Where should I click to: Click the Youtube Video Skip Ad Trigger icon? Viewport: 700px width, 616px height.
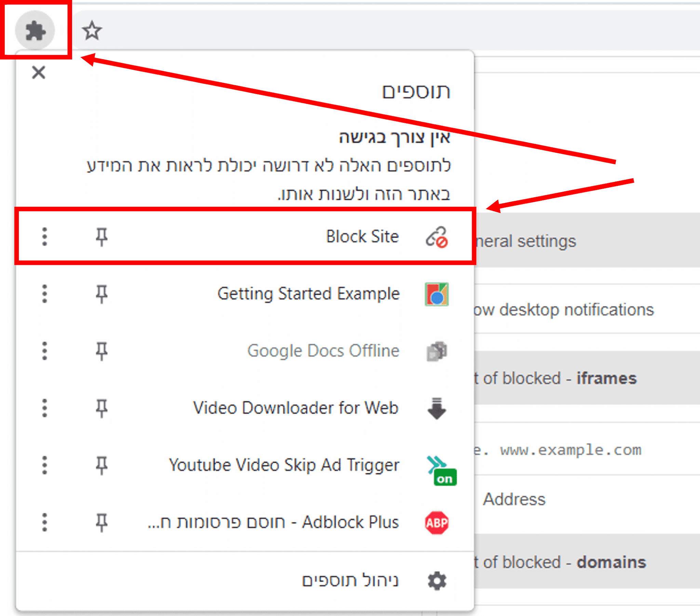pos(441,470)
